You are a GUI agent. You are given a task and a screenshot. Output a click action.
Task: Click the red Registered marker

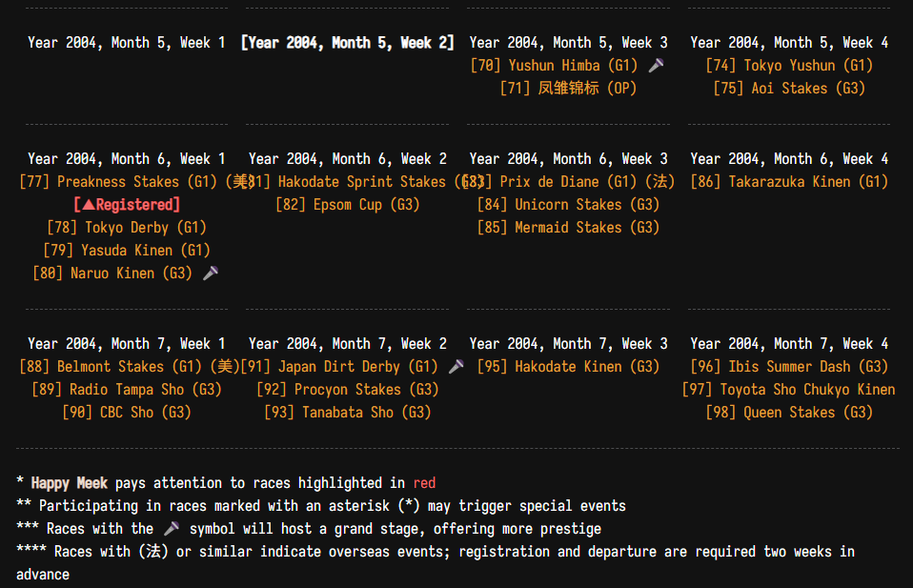click(127, 204)
